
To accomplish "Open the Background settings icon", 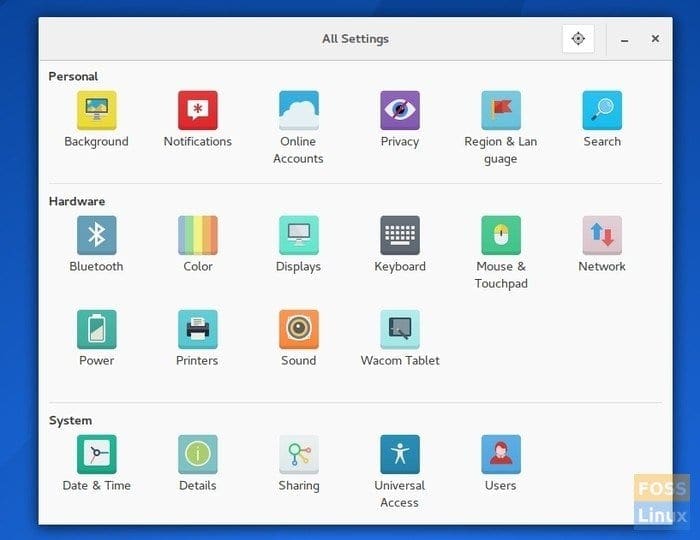I will [96, 110].
